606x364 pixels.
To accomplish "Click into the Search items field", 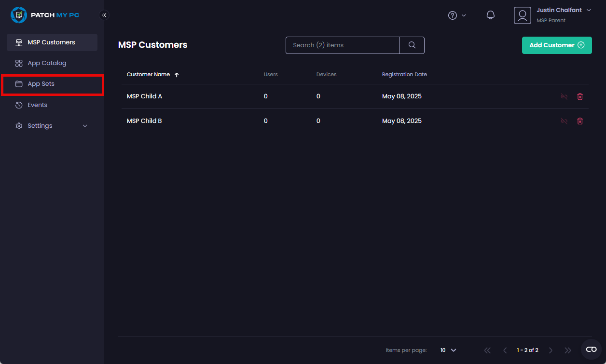I will [x=343, y=45].
